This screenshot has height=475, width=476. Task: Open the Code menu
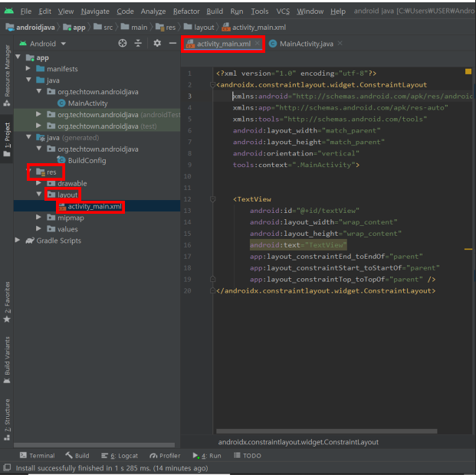pyautogui.click(x=125, y=11)
